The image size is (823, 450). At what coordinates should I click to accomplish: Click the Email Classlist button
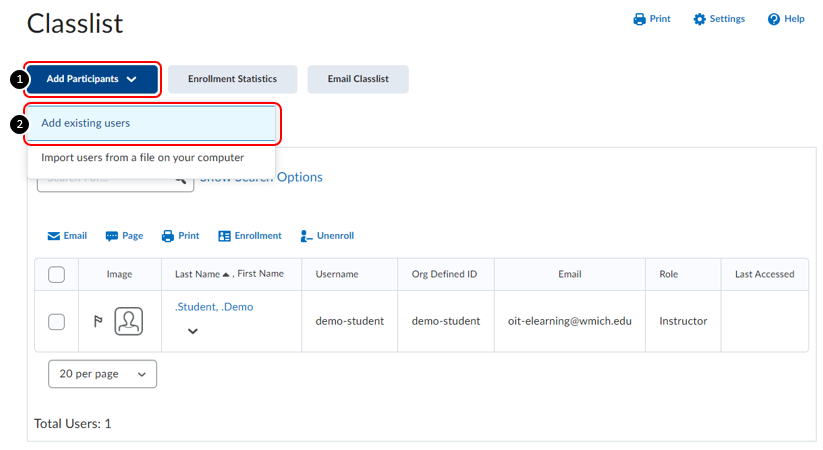click(357, 79)
